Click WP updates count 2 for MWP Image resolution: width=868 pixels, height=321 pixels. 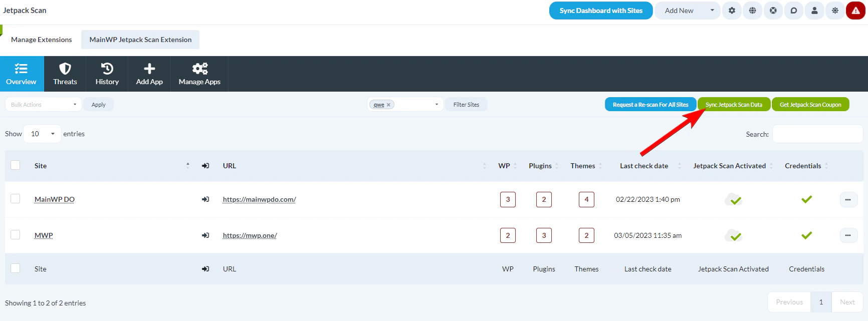point(508,235)
